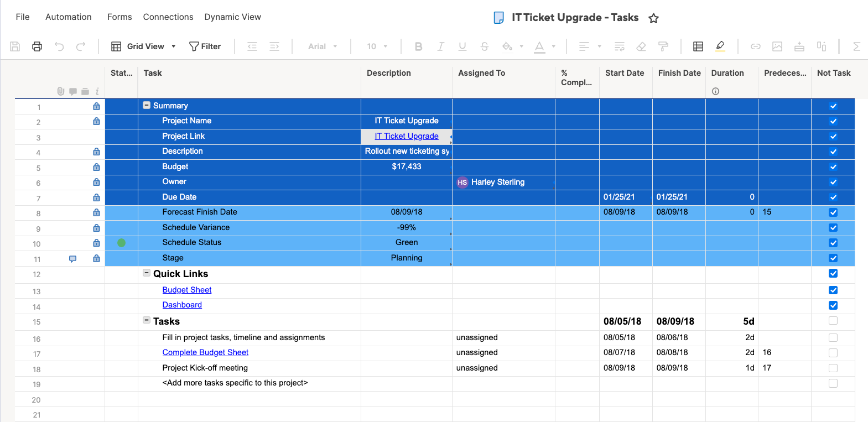Image resolution: width=868 pixels, height=422 pixels.
Task: Open the Grid View dropdown
Action: click(x=144, y=46)
